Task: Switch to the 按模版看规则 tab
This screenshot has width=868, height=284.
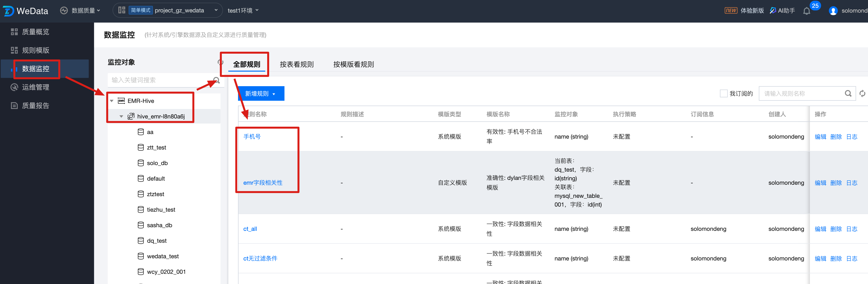Action: pyautogui.click(x=354, y=64)
